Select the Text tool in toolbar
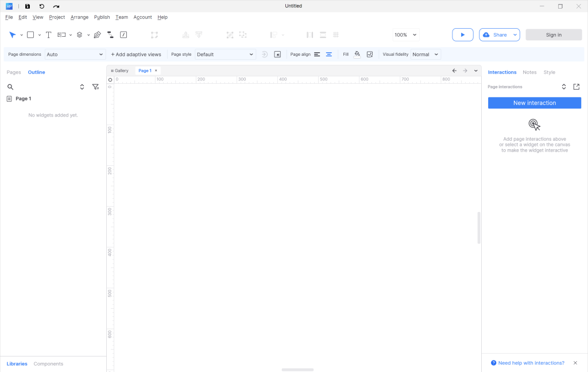This screenshot has height=372, width=588. (48, 35)
